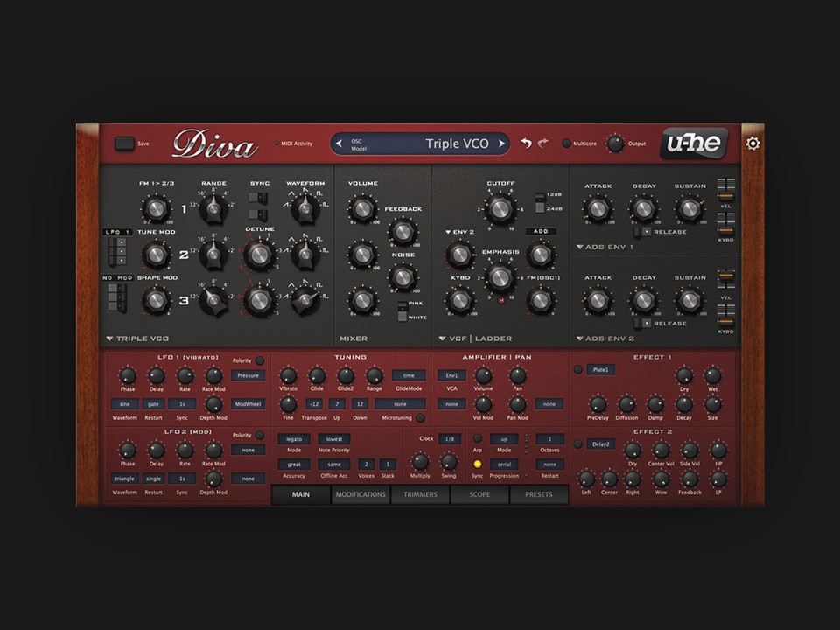Screen dimensions: 840x630
Task: Switch to the PRESETS tab
Action: [539, 494]
